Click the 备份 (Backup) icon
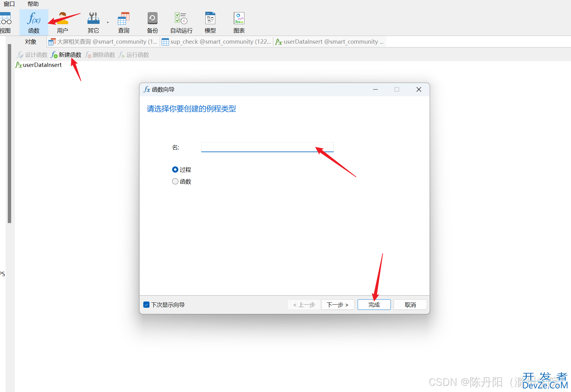This screenshot has height=392, width=571. tap(152, 22)
